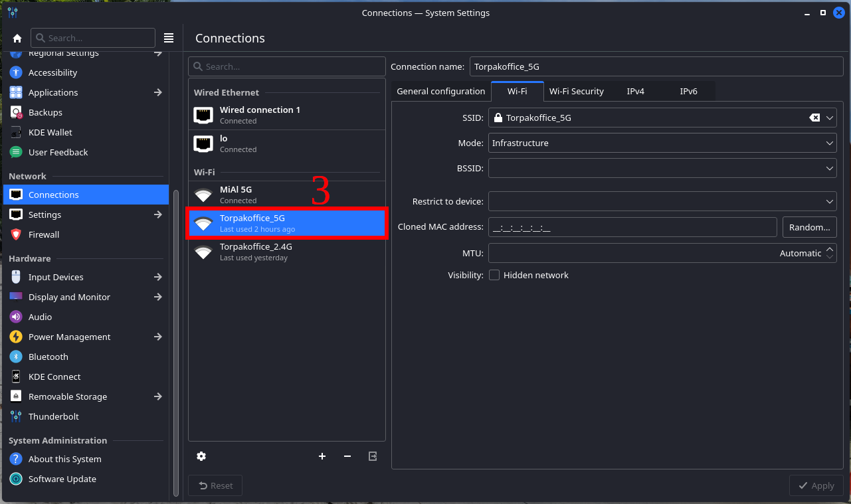851x504 pixels.
Task: Expand the Restrict to device dropdown
Action: [662, 201]
